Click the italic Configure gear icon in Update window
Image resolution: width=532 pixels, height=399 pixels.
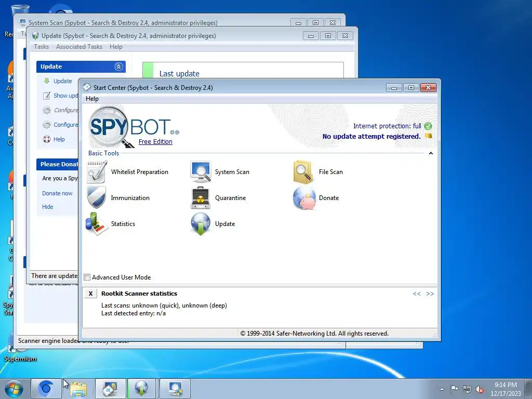[x=46, y=110]
